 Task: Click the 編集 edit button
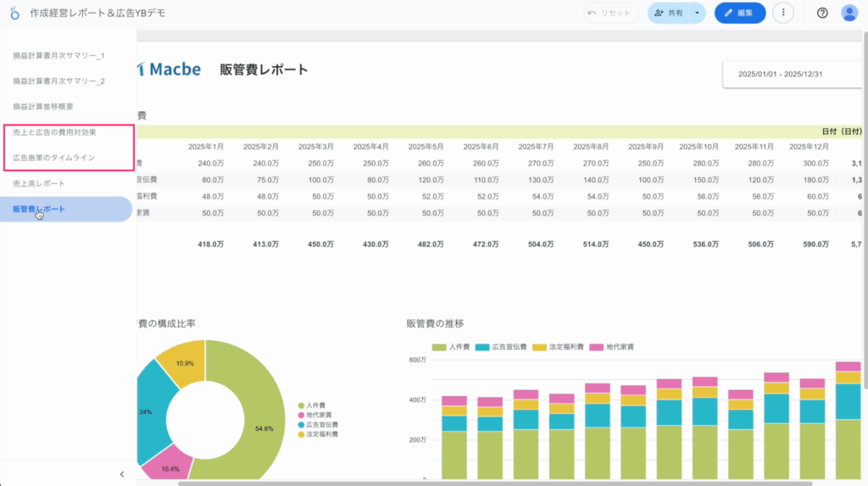tap(740, 13)
